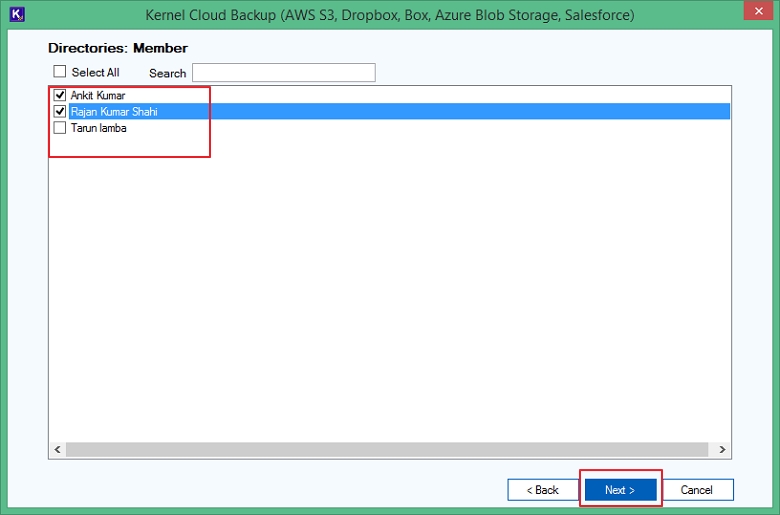The image size is (780, 515).
Task: Uncheck the Rajan Kumar Shahi checkbox
Action: coord(60,111)
